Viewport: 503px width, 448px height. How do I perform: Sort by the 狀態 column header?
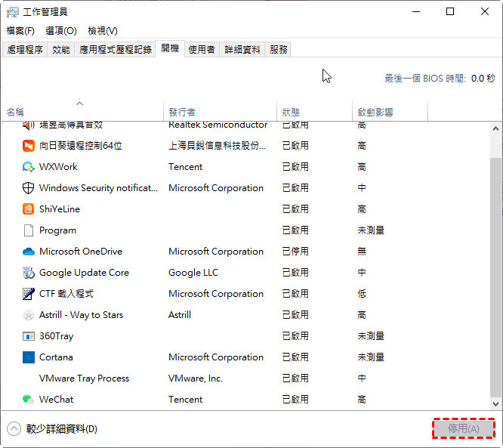point(315,111)
